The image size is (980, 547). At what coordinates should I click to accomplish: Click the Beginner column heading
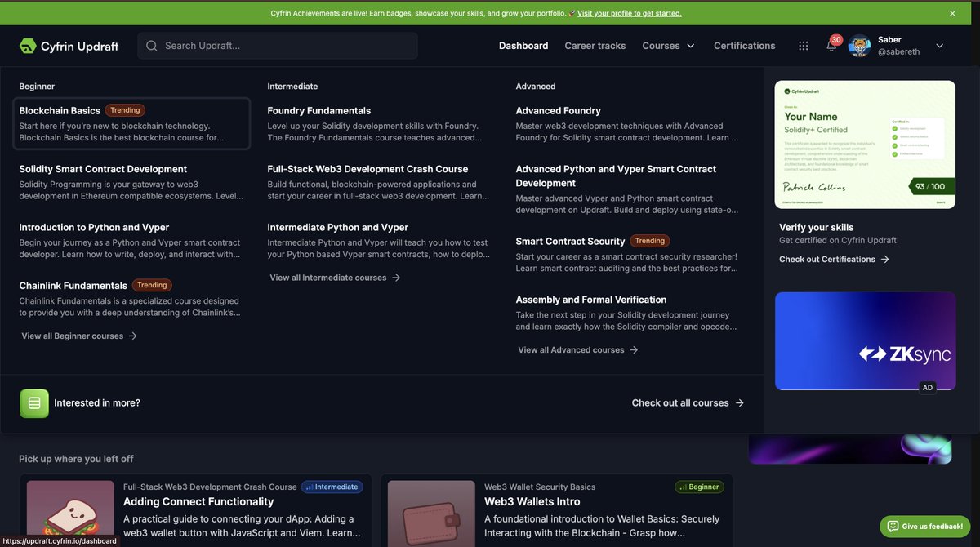(37, 86)
